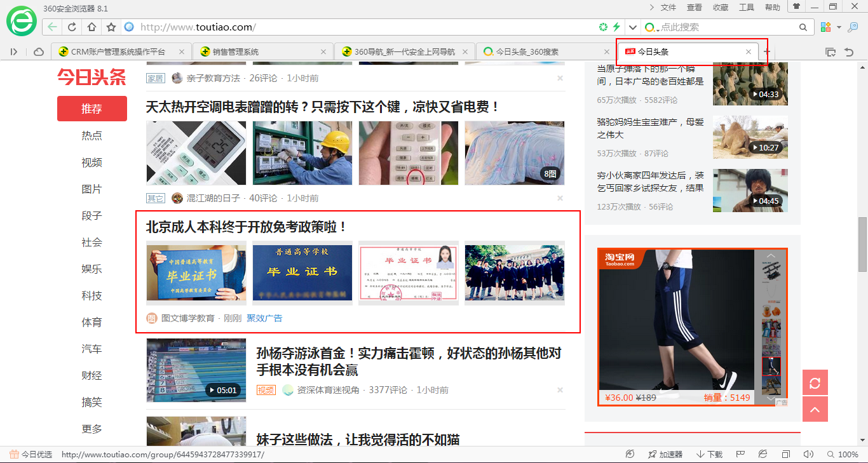Sign in via the blue key icon
Image resolution: width=868 pixels, height=463 pixels.
pos(853,27)
